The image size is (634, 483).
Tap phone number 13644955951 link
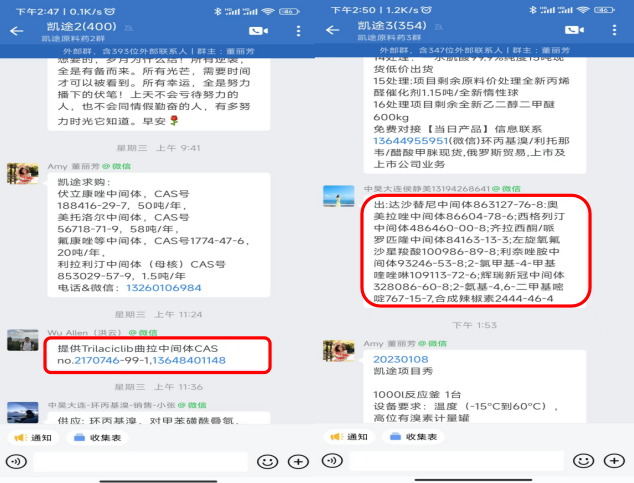[411, 141]
